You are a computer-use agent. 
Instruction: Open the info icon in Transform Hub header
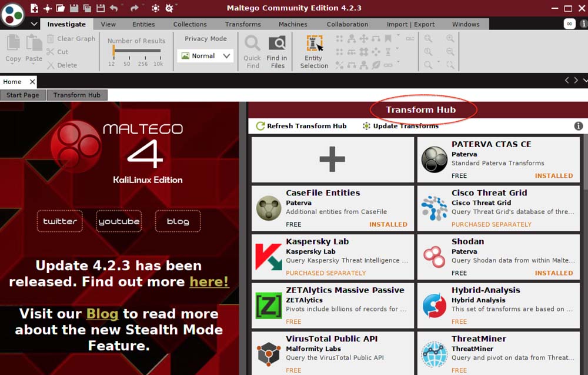pyautogui.click(x=578, y=126)
